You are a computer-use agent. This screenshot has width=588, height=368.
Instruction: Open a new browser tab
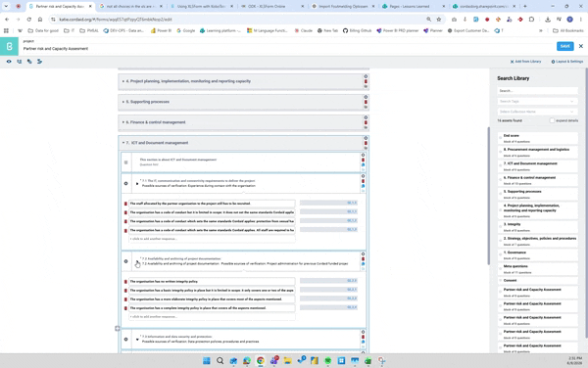tap(525, 7)
